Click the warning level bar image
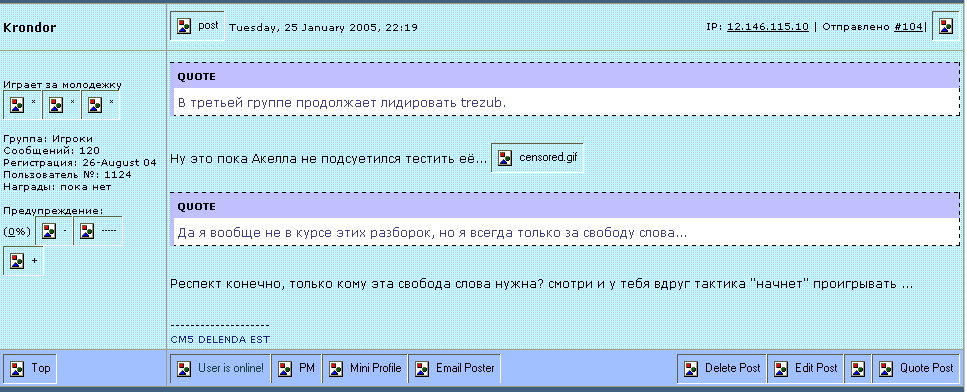Screen dimensions: 967x392 tap(97, 231)
